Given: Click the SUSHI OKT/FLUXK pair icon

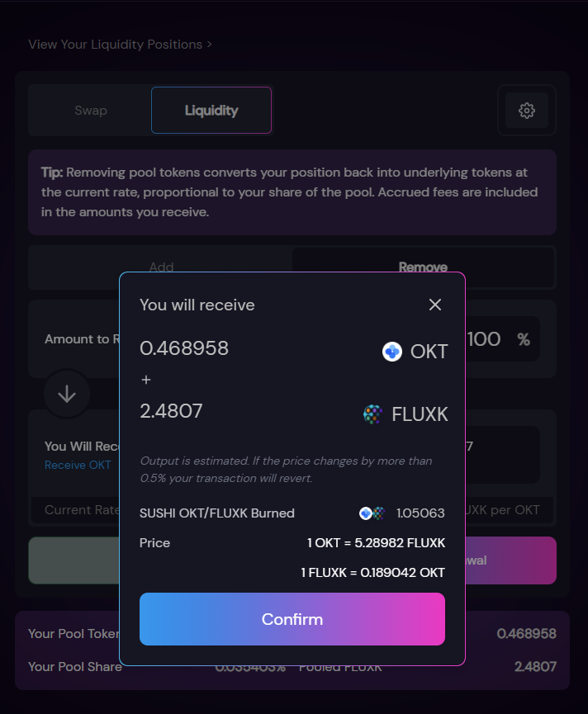Looking at the screenshot, I should click(372, 513).
